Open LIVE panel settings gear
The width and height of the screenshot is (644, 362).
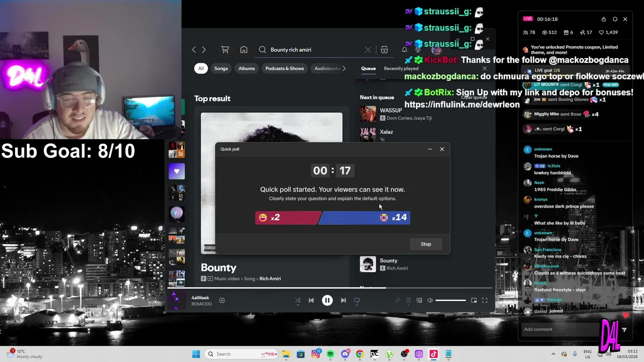pos(615,19)
